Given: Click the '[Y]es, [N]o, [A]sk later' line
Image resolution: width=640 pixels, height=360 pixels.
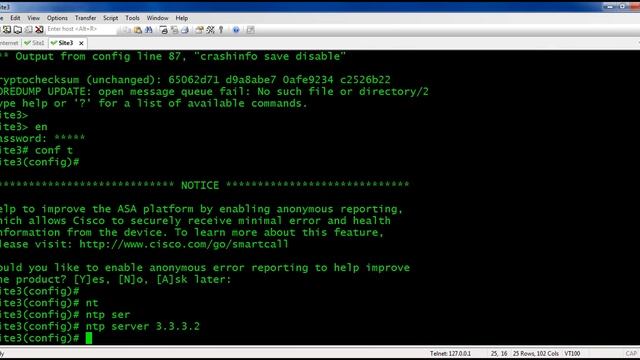Looking at the screenshot, I should pyautogui.click(x=116, y=280).
